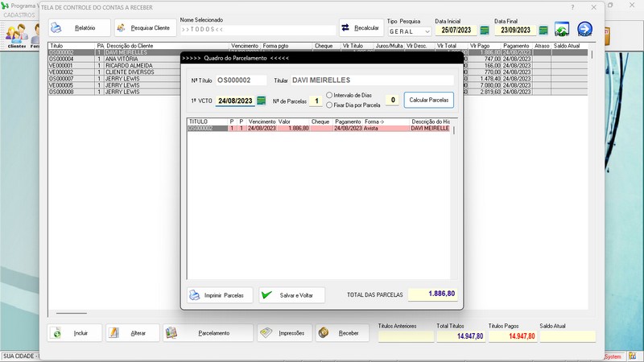The height and width of the screenshot is (362, 644).
Task: Open CADASTROS menu in background window
Action: click(19, 14)
